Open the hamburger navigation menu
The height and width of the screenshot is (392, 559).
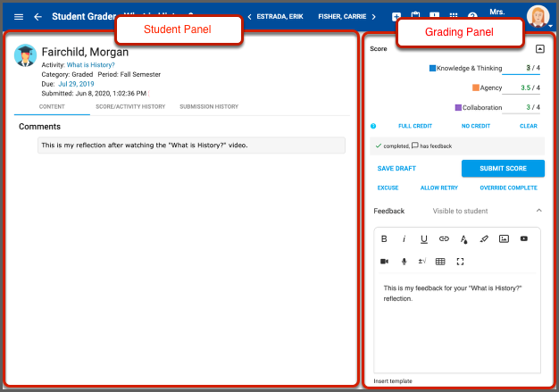click(19, 17)
